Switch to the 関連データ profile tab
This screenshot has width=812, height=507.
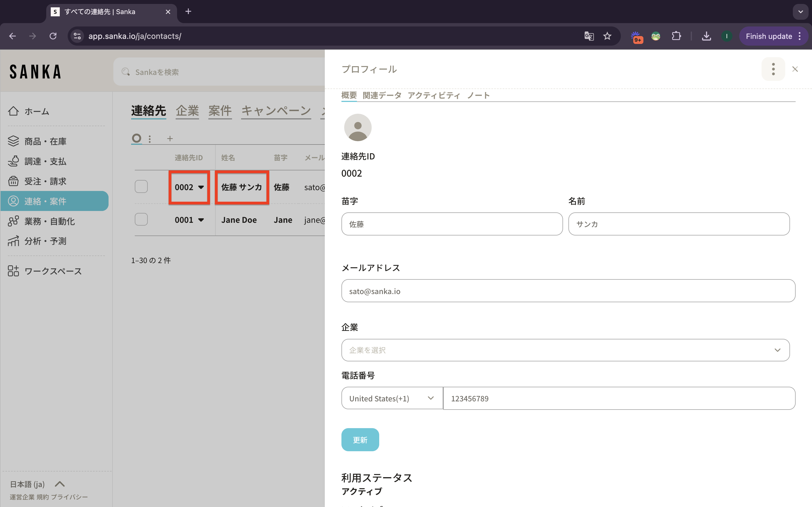coord(382,95)
